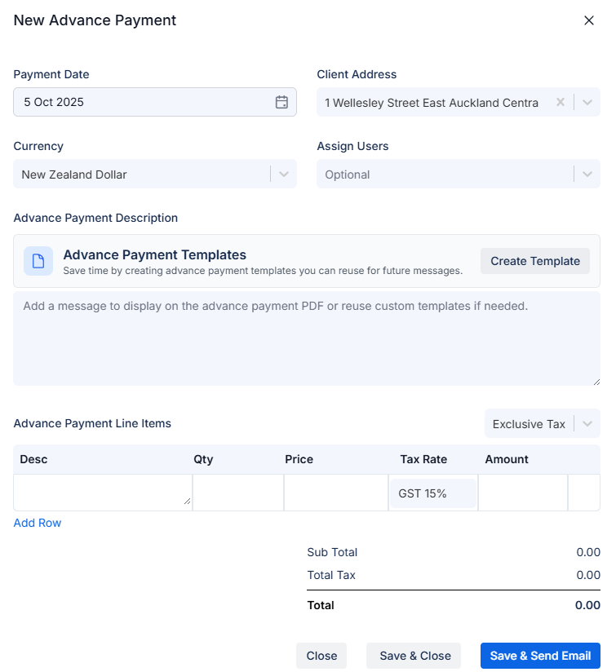The image size is (616, 672).
Task: Open the calendar icon for Payment Date
Action: (281, 102)
